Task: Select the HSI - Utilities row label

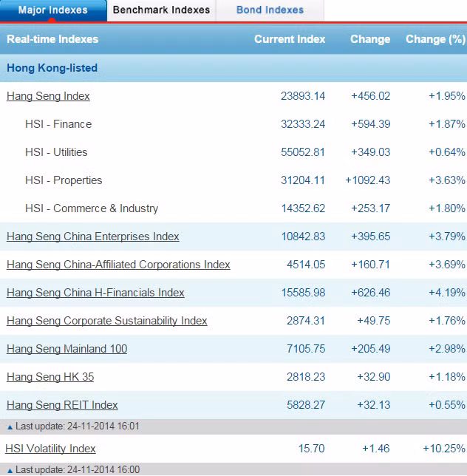Action: [56, 152]
